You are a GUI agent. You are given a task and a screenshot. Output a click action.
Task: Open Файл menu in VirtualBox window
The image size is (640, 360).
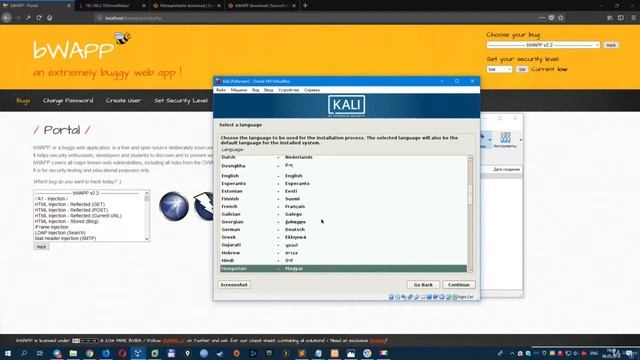(x=221, y=90)
